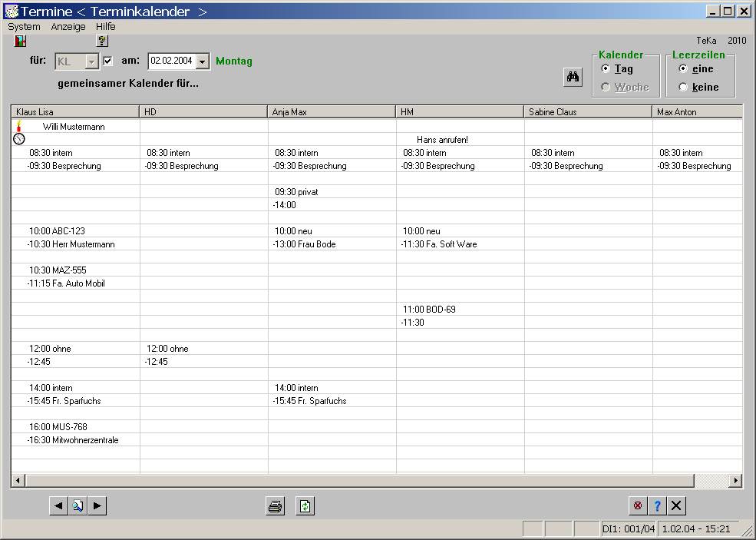Image resolution: width=756 pixels, height=540 pixels.
Task: Open the Anzeige menu
Action: (68, 26)
